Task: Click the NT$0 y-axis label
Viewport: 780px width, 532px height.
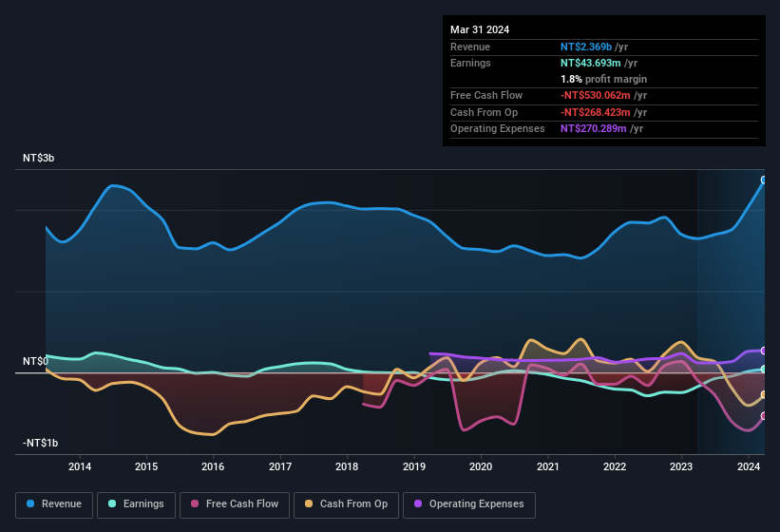Action: [x=35, y=361]
